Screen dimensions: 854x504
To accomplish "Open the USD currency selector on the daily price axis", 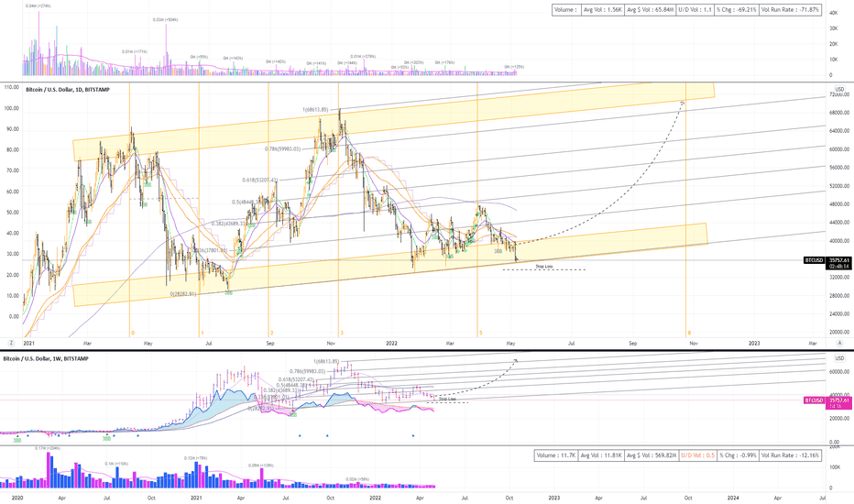I will tap(839, 90).
